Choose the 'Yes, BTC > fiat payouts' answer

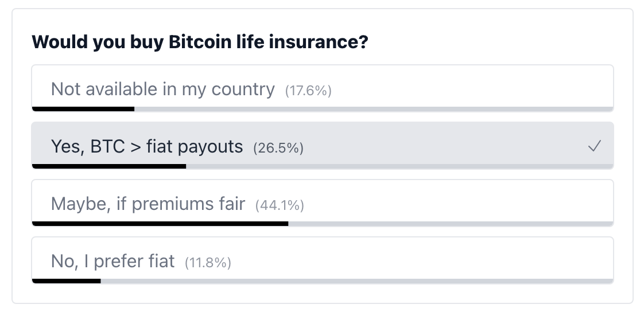click(x=323, y=145)
